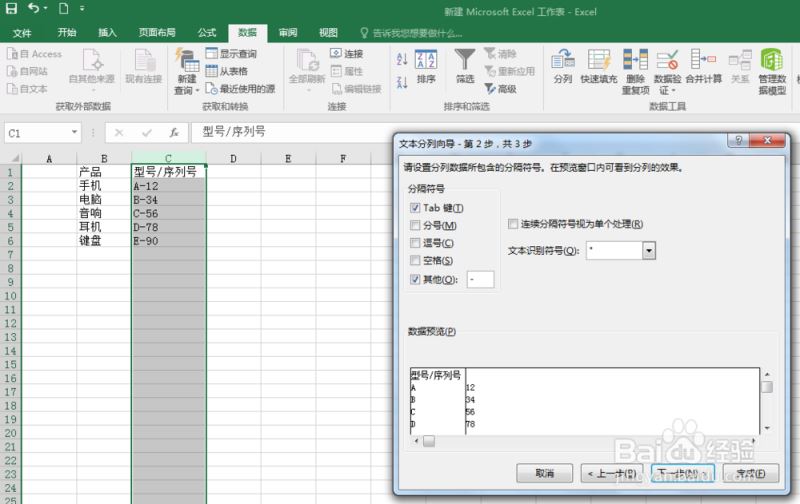
Task: Click the 上一步 back button
Action: tap(613, 473)
